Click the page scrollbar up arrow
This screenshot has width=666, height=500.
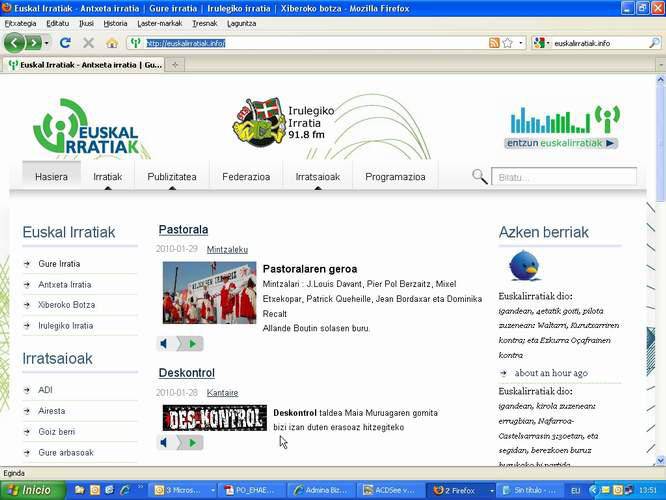[660, 79]
